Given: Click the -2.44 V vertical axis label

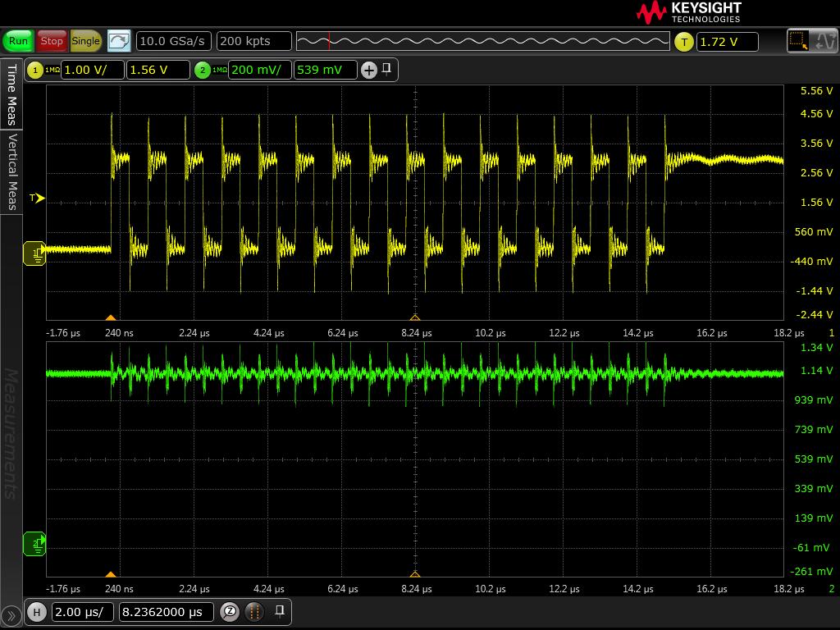Looking at the screenshot, I should pos(815,314).
